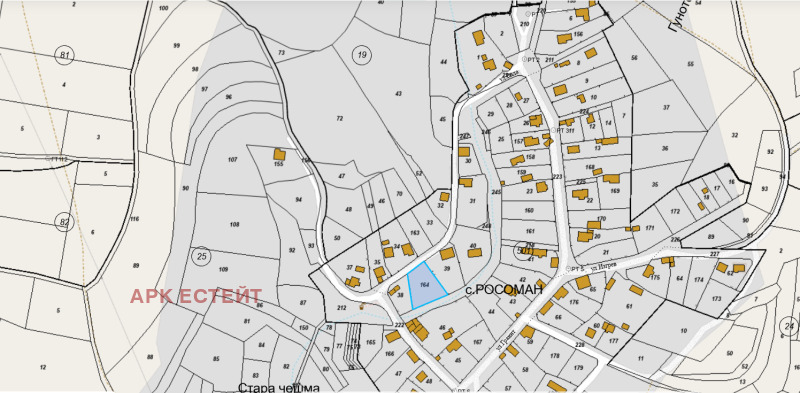800x393 pixels.
Task: Click the circled block number 81
Action: 64,55
